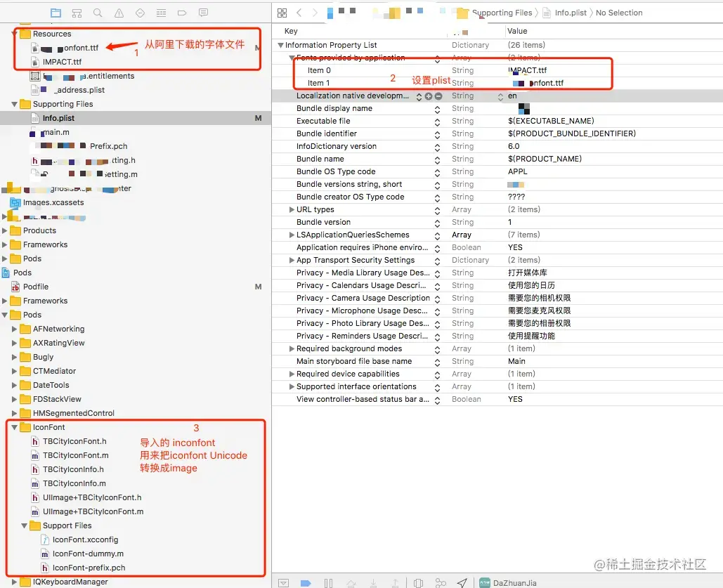723x588 pixels.
Task: Click the Privacy - Camera Usage Description row
Action: (497, 298)
